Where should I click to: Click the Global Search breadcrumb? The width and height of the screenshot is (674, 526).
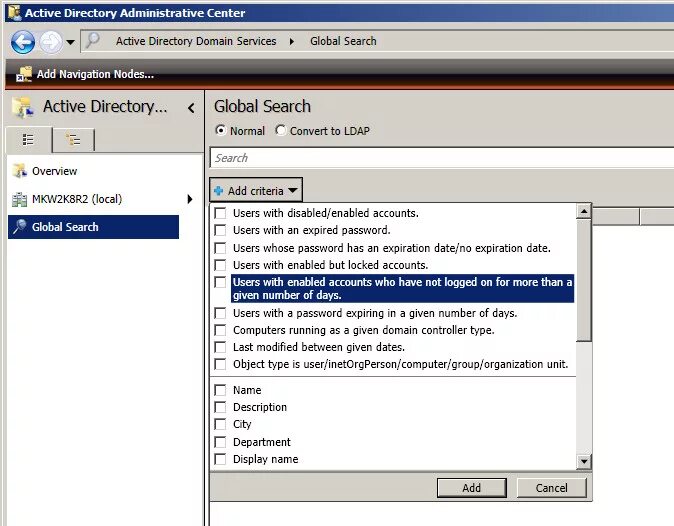(343, 41)
